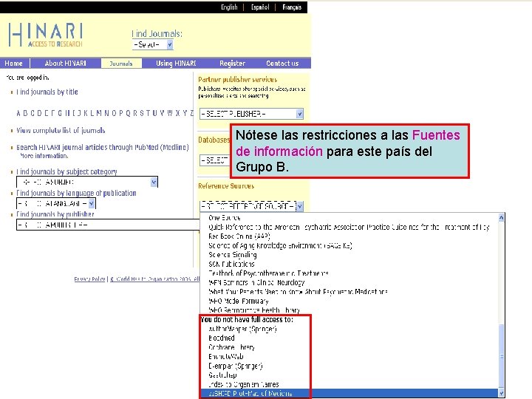The width and height of the screenshot is (532, 399).
Task: Click the HINARI Access to Research logo
Action: point(46,35)
